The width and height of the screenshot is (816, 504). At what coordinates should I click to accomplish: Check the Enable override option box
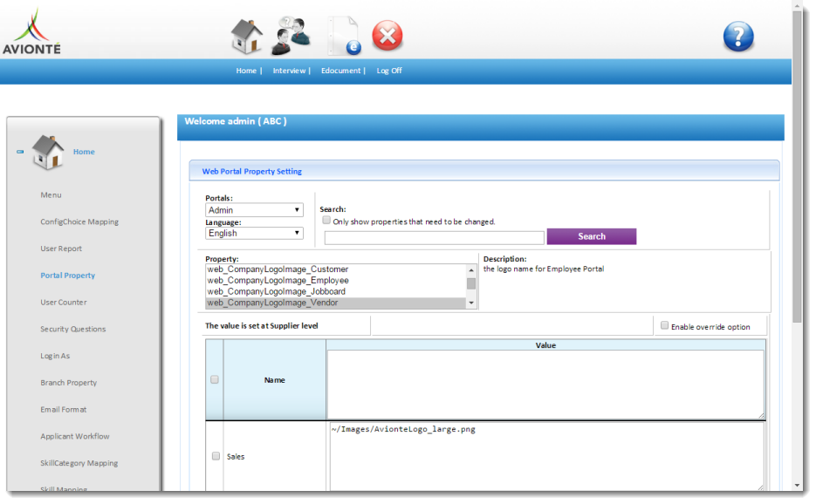pos(664,326)
